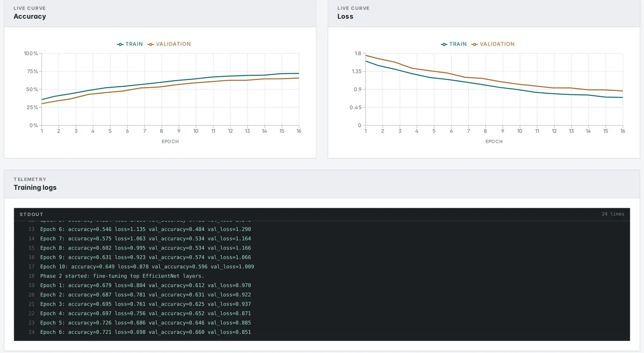644x353 pixels.
Task: Click 1.8 label on Loss y-axis
Action: 358,53
